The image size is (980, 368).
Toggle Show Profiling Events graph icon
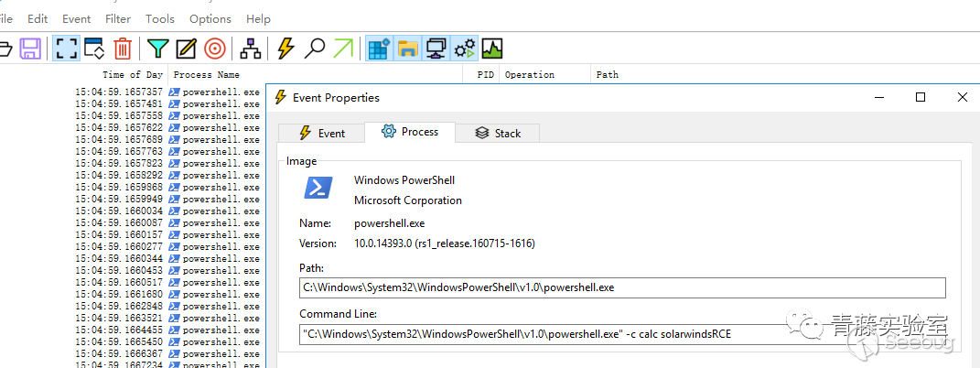pyautogui.click(x=492, y=49)
